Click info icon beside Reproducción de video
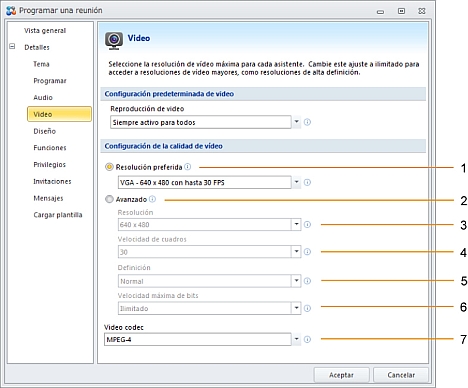Screen dimensions: 468x388 click(x=307, y=122)
